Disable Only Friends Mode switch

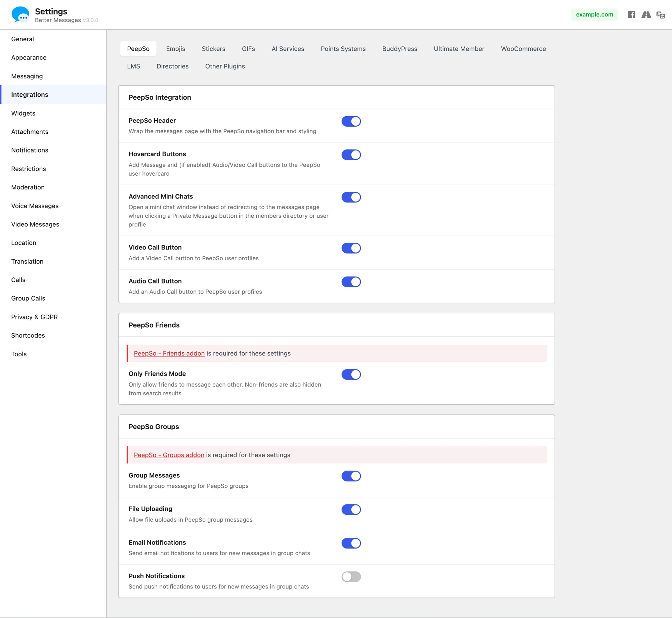click(351, 374)
